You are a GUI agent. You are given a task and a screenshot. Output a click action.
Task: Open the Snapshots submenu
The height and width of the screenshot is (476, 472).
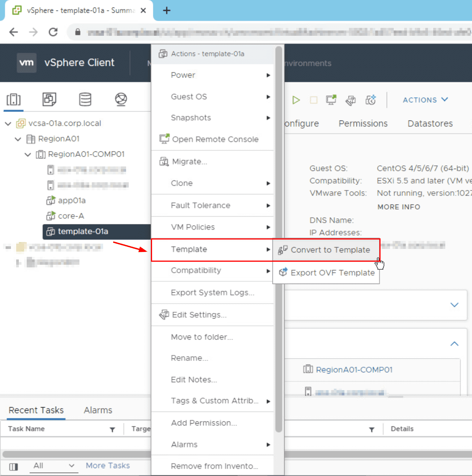(x=212, y=117)
